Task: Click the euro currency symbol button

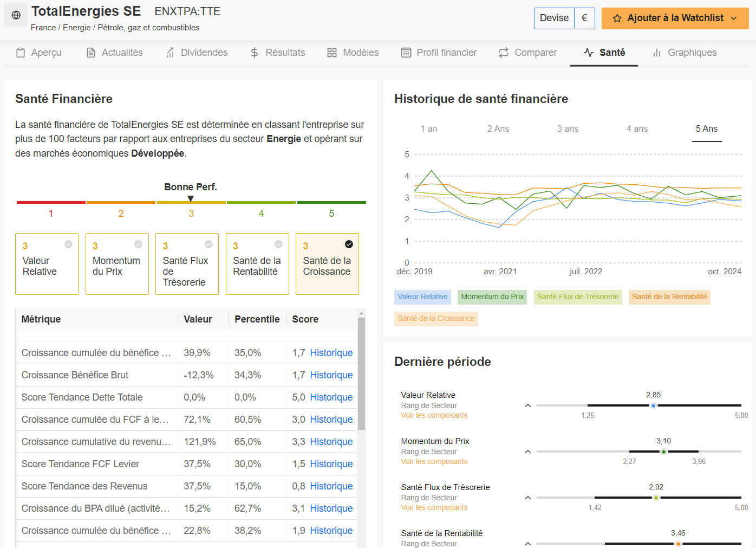Action: tap(584, 18)
